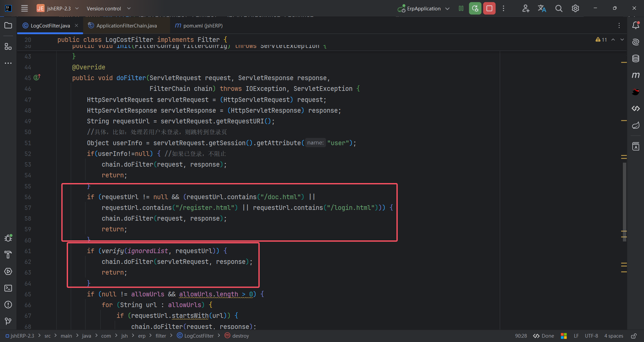This screenshot has height=342, width=644.
Task: Click the override gutter icon on line 45
Action: coord(37,77)
